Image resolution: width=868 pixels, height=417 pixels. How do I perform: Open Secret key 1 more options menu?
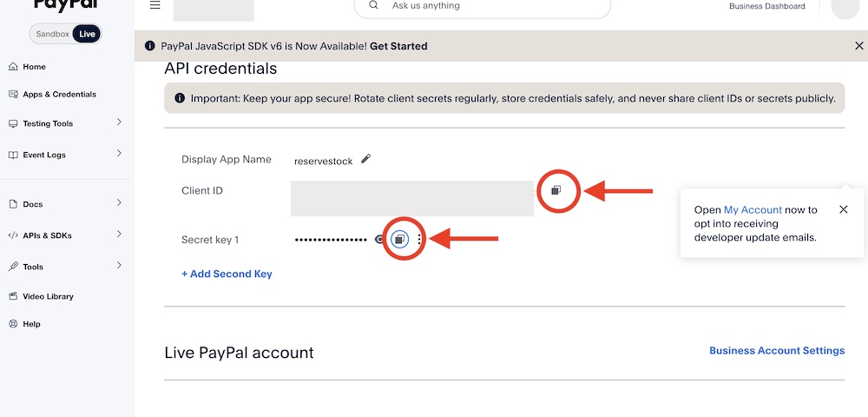tap(419, 239)
